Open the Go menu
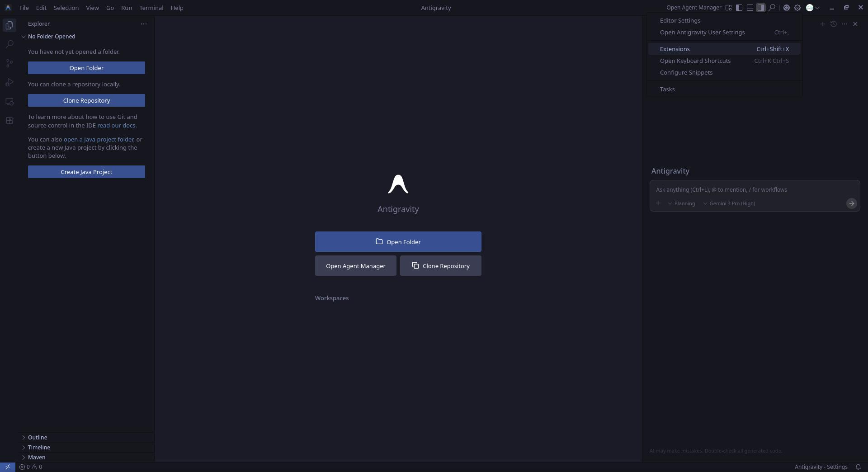The width and height of the screenshot is (868, 472). (x=110, y=8)
